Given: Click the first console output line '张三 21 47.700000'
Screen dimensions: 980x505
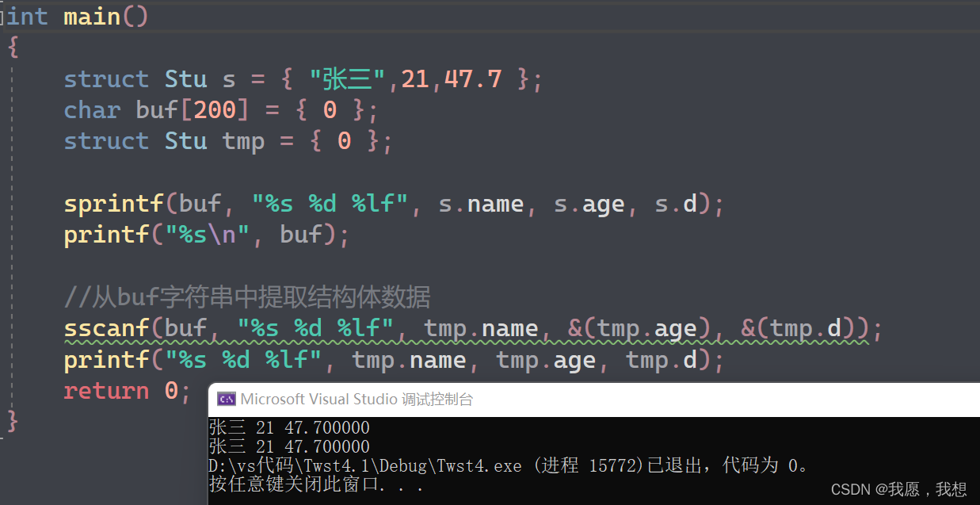Looking at the screenshot, I should click(289, 428).
